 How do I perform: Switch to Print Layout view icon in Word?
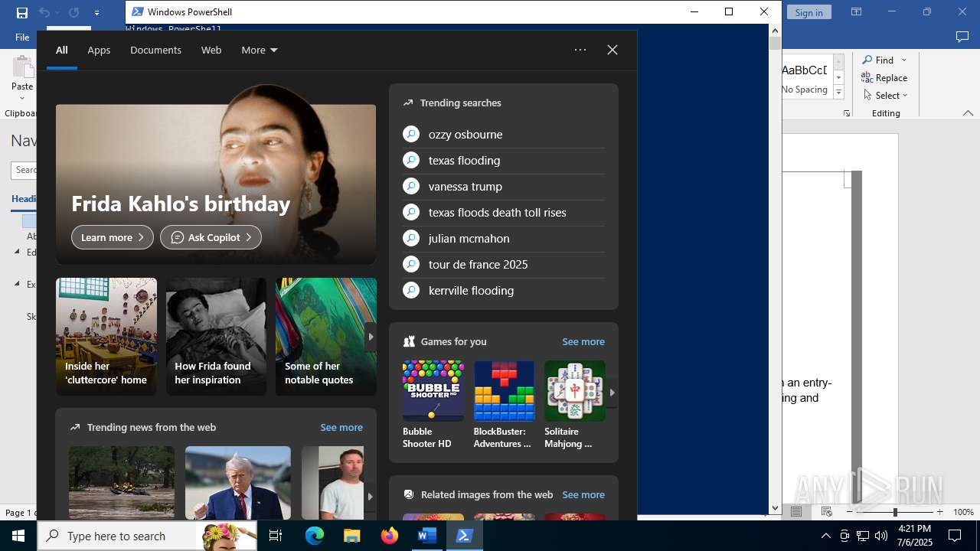pos(796,512)
